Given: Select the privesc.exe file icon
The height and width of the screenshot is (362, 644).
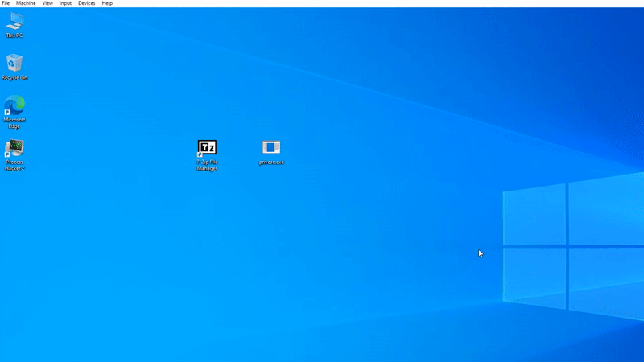Looking at the screenshot, I should coord(271,147).
